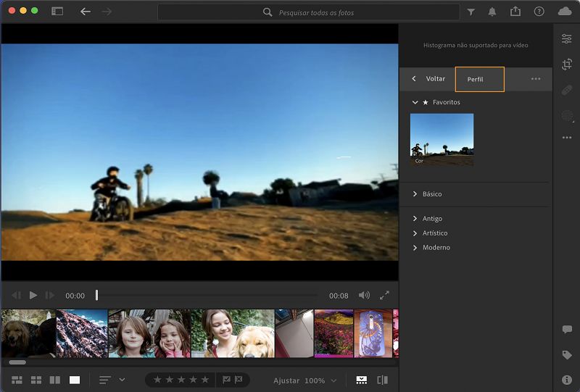
Task: Step to previous video frame
Action: (16, 295)
